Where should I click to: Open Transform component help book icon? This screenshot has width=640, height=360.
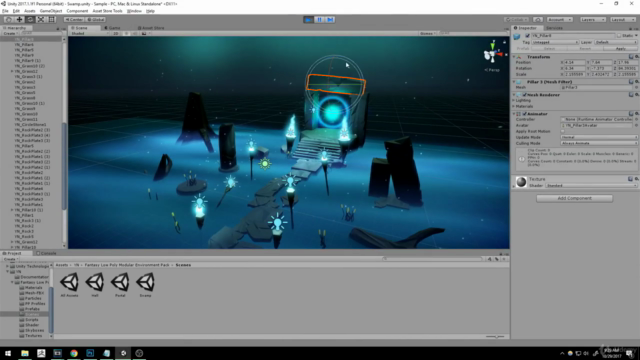[631, 57]
